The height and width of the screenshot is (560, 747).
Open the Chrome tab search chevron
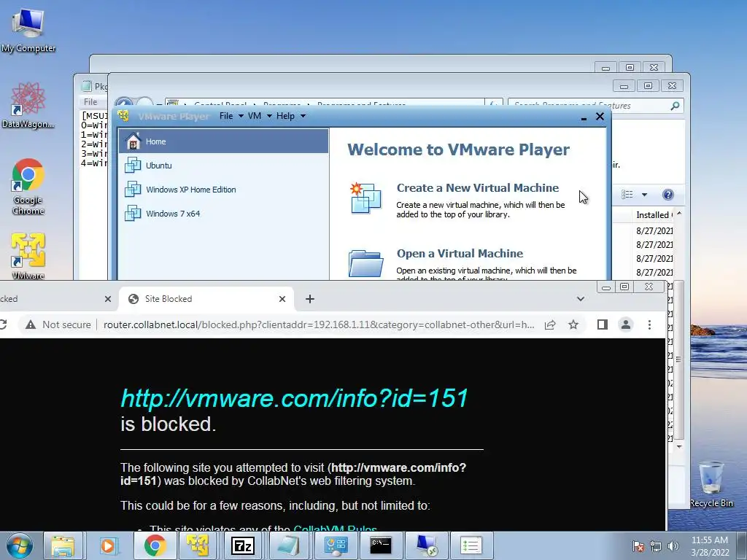[580, 299]
